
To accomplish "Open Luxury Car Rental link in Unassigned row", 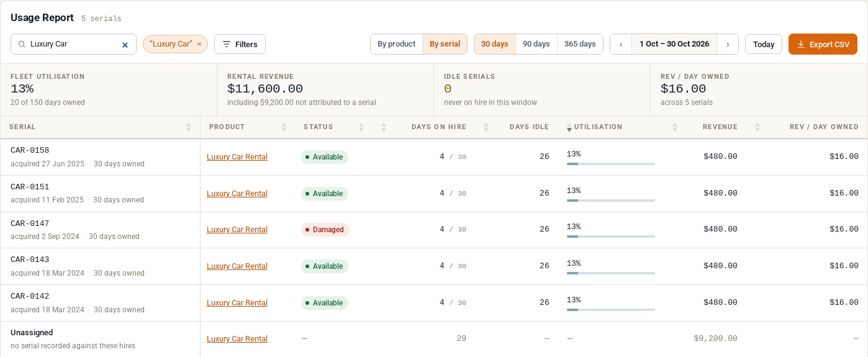I will (237, 339).
